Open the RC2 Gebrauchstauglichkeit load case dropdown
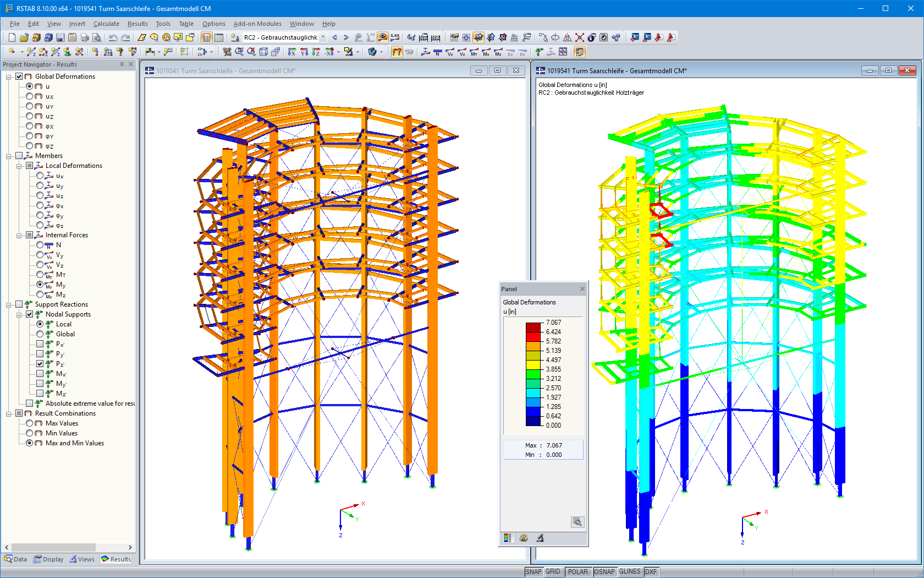Image resolution: width=924 pixels, height=578 pixels. (x=323, y=37)
